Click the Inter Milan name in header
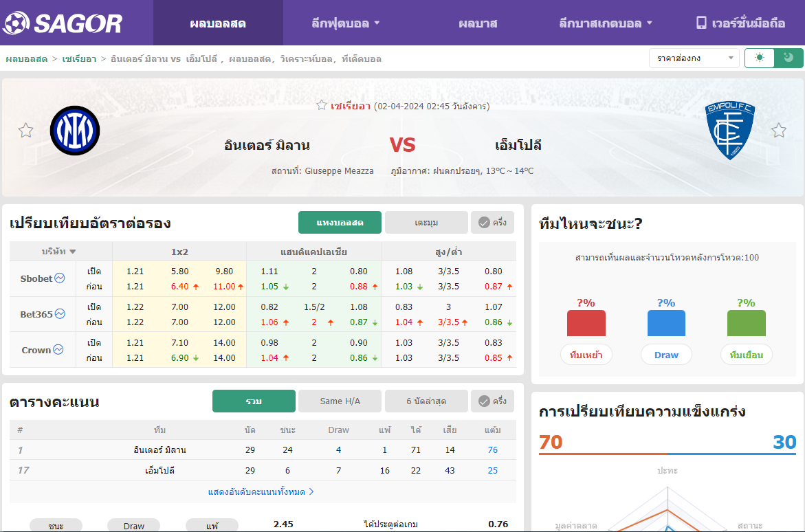805x532 pixels. pyautogui.click(x=267, y=145)
